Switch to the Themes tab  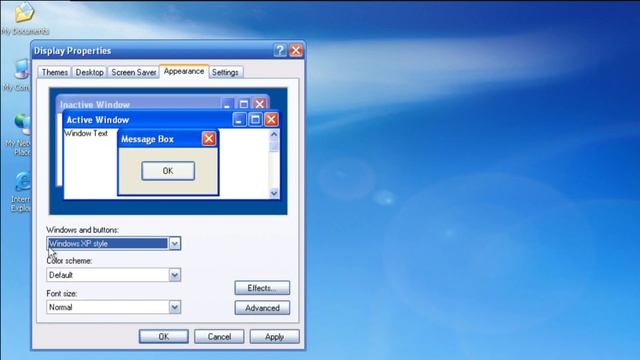[55, 72]
